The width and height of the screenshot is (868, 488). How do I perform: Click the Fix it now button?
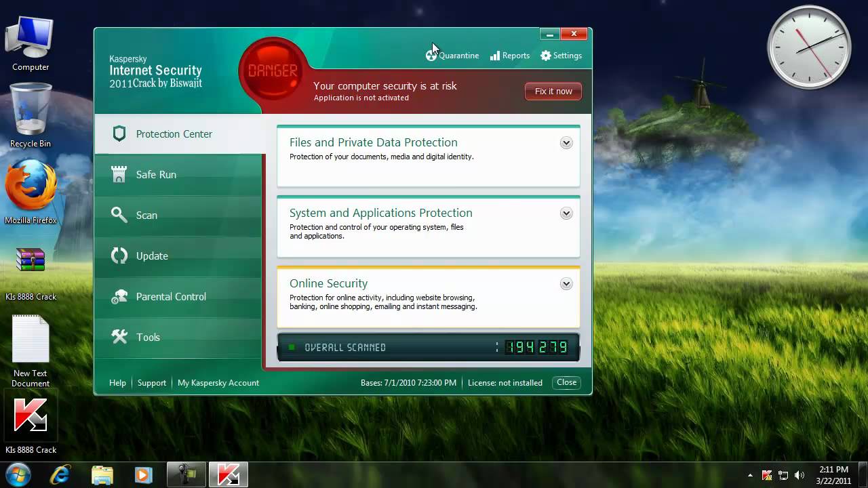(553, 91)
